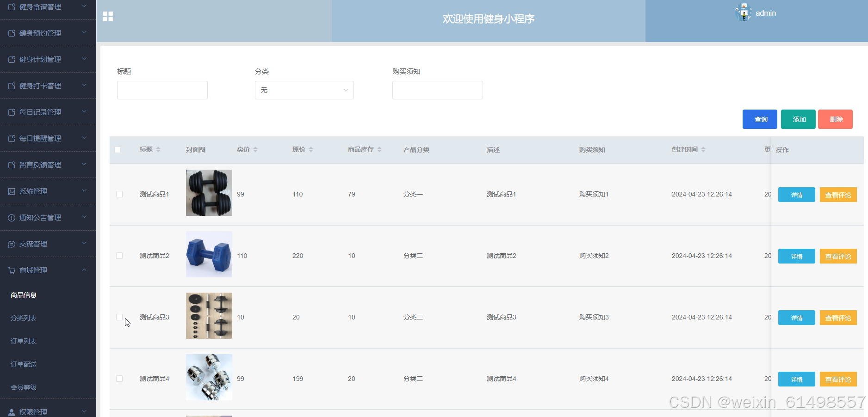This screenshot has width=868, height=417.
Task: Click 查看评论 button for 测试商品2
Action: [838, 256]
